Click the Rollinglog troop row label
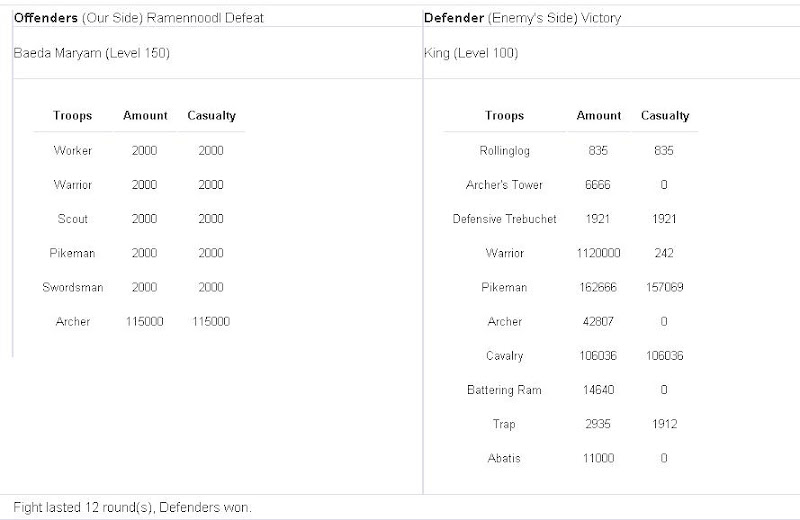 click(x=504, y=151)
